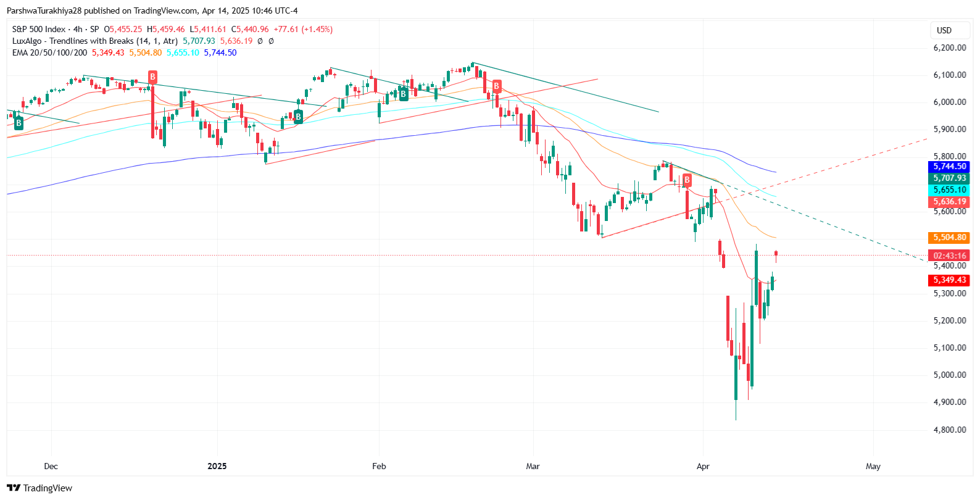The image size is (980, 500).
Task: Click the blue 5,744.50 axis price label
Action: tap(949, 167)
